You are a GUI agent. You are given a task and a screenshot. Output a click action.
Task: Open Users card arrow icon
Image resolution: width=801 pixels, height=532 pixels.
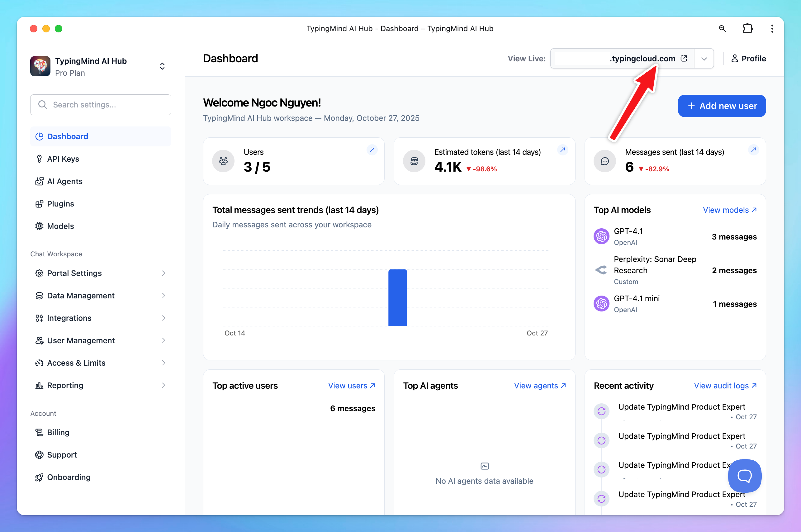[x=372, y=150]
